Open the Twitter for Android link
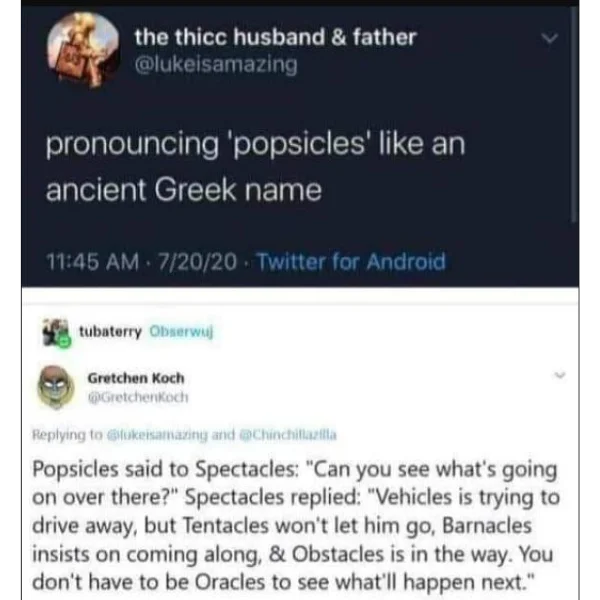Viewport: 600px width, 600px height. [351, 262]
